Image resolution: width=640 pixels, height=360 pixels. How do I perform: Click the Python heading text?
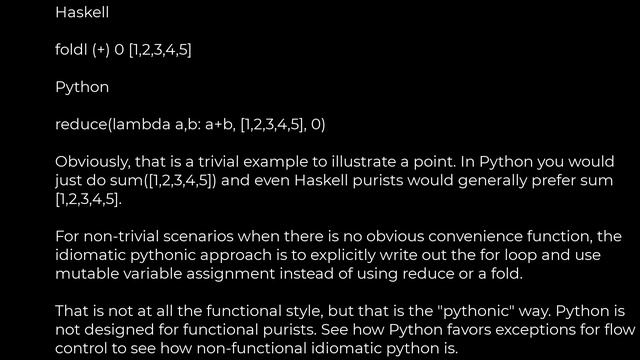(82, 87)
